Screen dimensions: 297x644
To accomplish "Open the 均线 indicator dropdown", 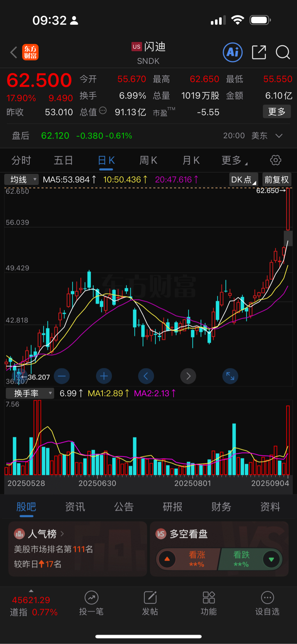I will 21,179.
